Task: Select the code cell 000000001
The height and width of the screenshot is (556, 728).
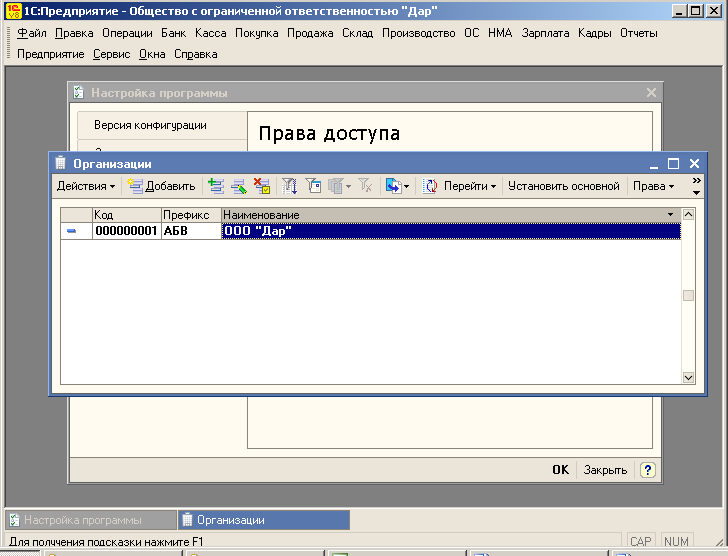Action: tap(126, 231)
